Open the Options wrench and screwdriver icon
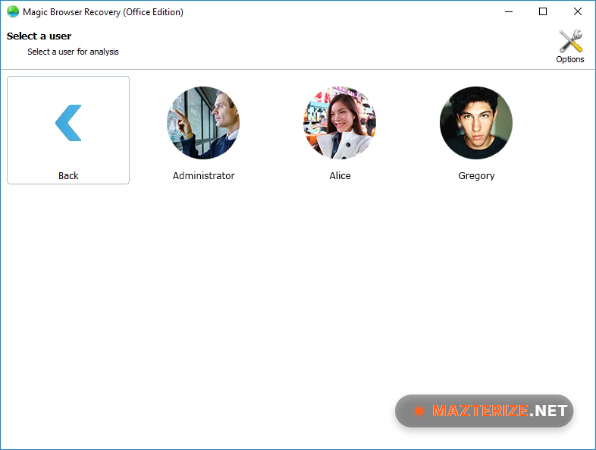The height and width of the screenshot is (450, 596). pyautogui.click(x=570, y=41)
